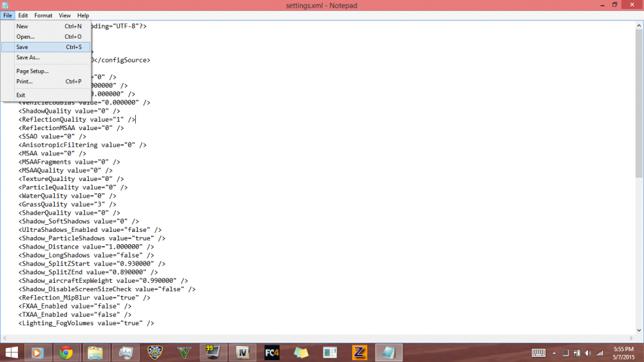Click the MSAAQuality line
Viewport: 644px width, 362px height.
click(65, 171)
